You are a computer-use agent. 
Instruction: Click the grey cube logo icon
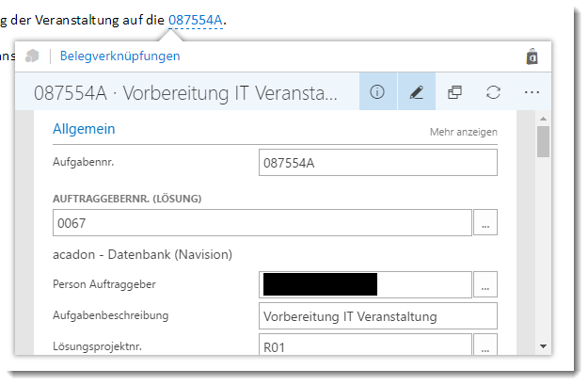pyautogui.click(x=32, y=56)
